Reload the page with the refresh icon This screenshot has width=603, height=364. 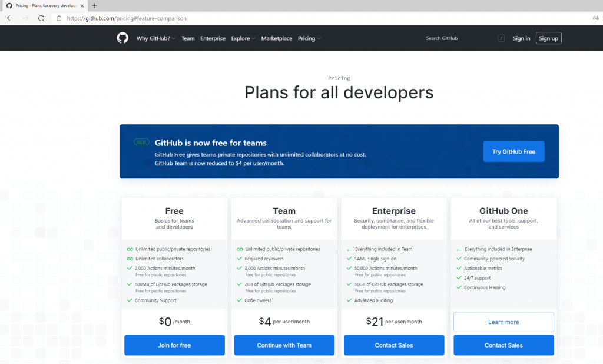click(x=41, y=18)
